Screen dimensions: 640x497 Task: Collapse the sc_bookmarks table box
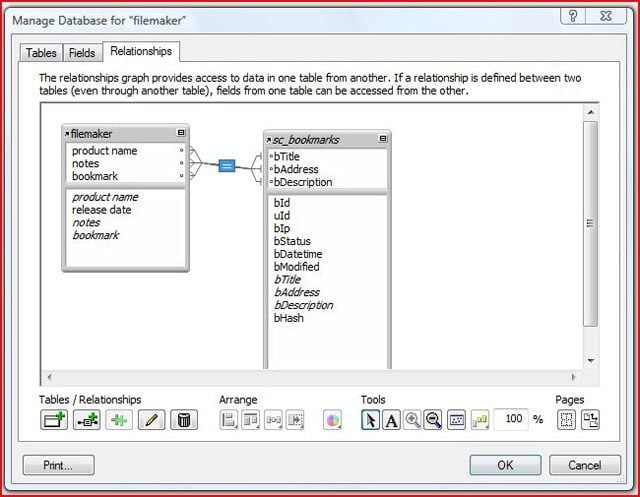point(383,138)
